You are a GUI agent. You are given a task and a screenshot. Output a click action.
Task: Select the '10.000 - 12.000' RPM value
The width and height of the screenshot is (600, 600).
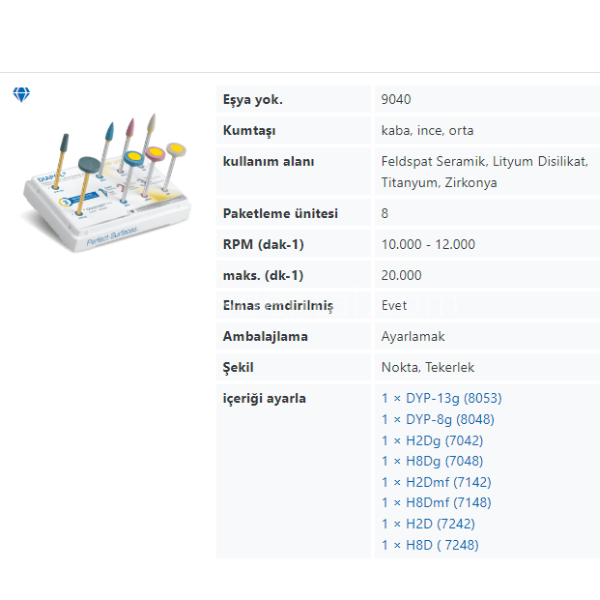coord(428,244)
